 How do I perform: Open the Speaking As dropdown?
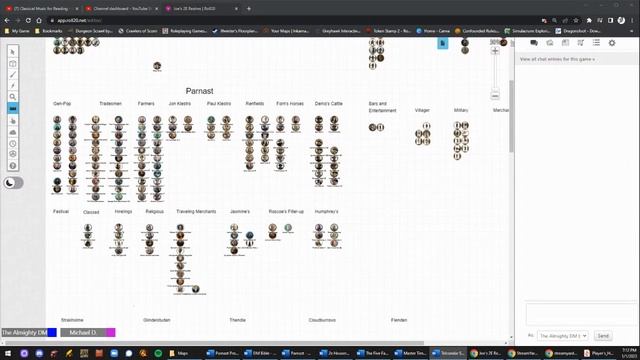click(562, 336)
